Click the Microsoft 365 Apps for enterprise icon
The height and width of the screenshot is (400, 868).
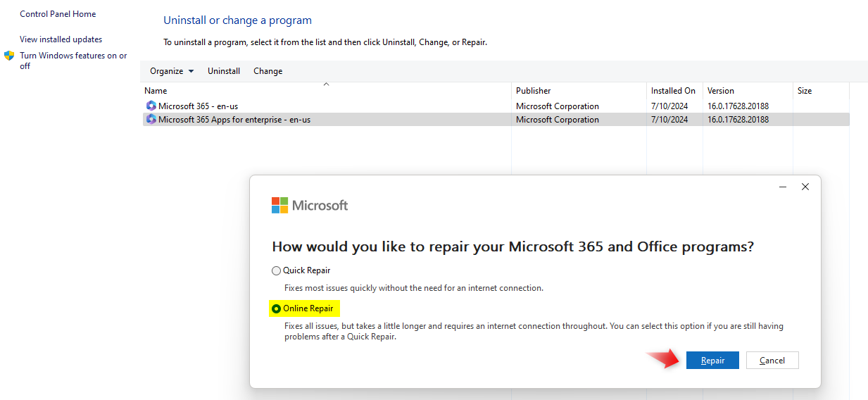[x=151, y=120]
